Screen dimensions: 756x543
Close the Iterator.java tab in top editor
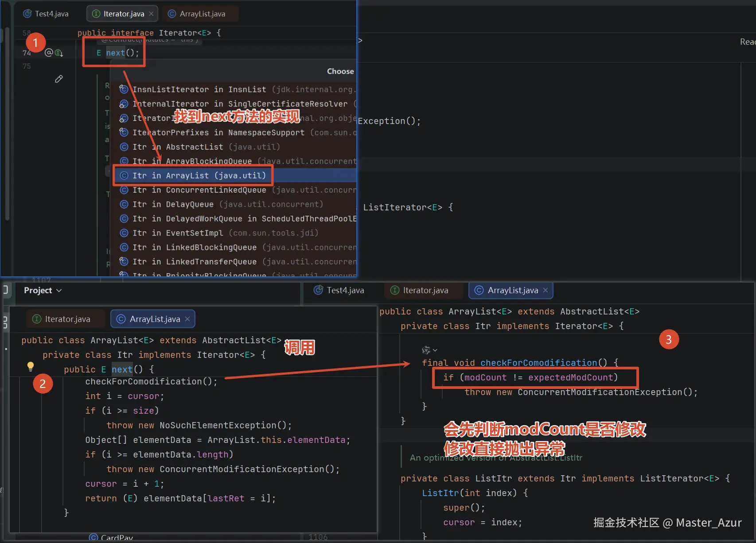(x=151, y=14)
